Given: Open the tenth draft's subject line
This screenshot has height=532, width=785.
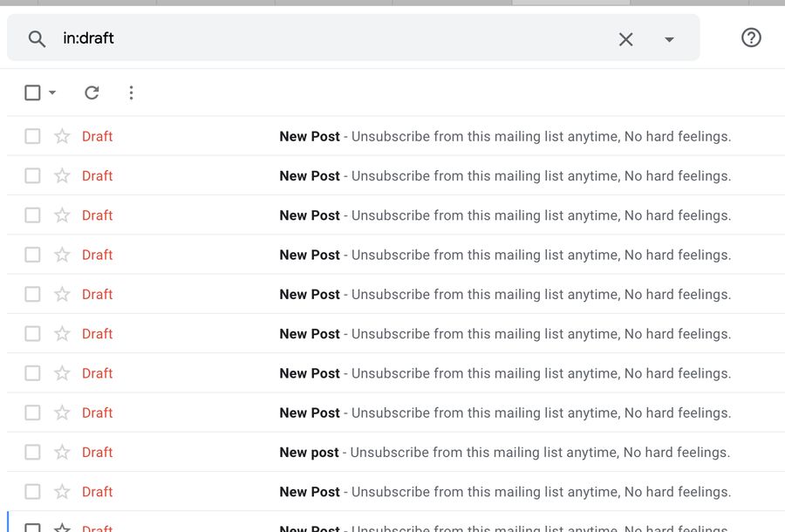Looking at the screenshot, I should 310,492.
